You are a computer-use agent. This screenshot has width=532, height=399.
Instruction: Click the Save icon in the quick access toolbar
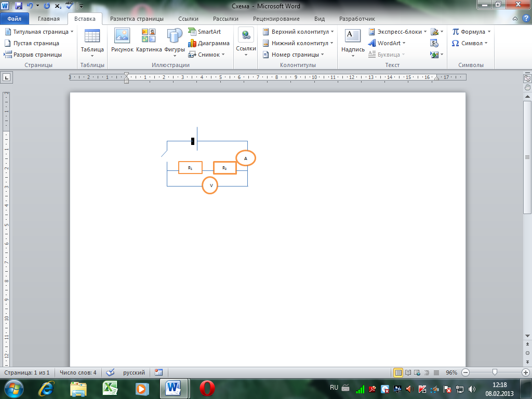click(19, 6)
